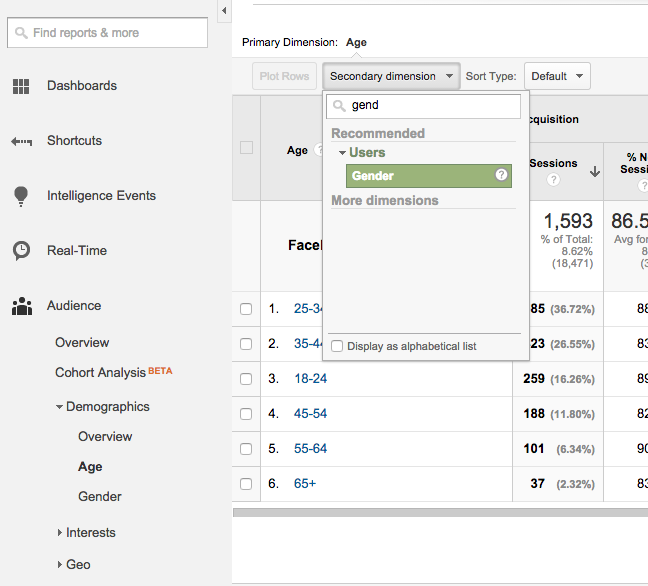This screenshot has height=586, width=648.
Task: Click the Plot Rows button
Action: coord(284,76)
